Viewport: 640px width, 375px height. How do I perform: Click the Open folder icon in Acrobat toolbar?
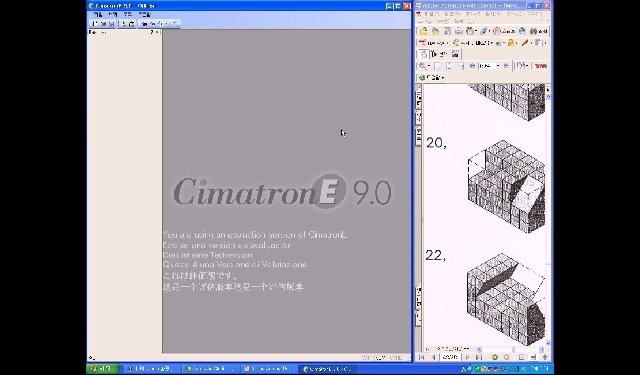pos(423,31)
